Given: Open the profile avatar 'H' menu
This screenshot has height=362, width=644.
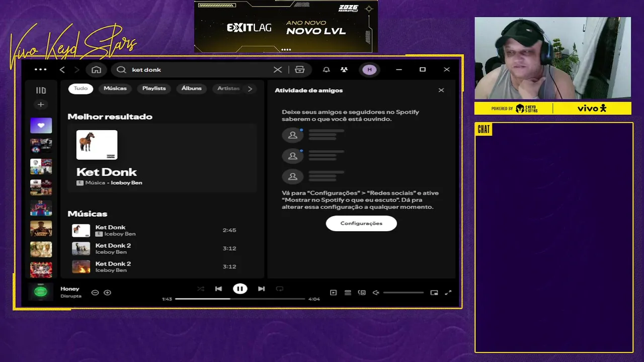Looking at the screenshot, I should tap(369, 70).
